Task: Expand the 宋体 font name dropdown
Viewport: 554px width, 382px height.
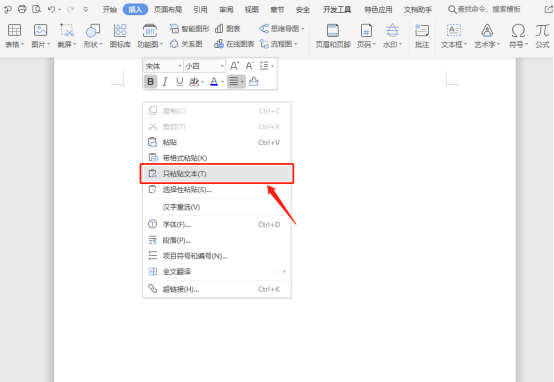Action: coord(179,66)
